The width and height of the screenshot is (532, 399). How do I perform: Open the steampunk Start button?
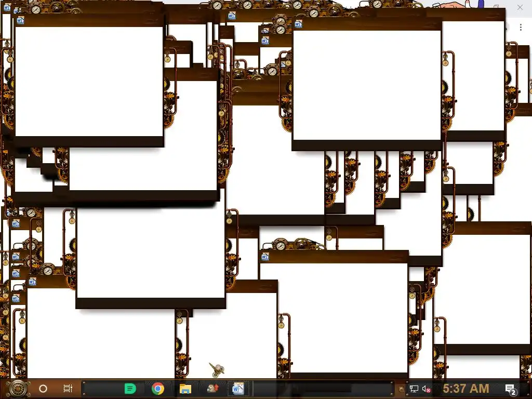(18, 389)
